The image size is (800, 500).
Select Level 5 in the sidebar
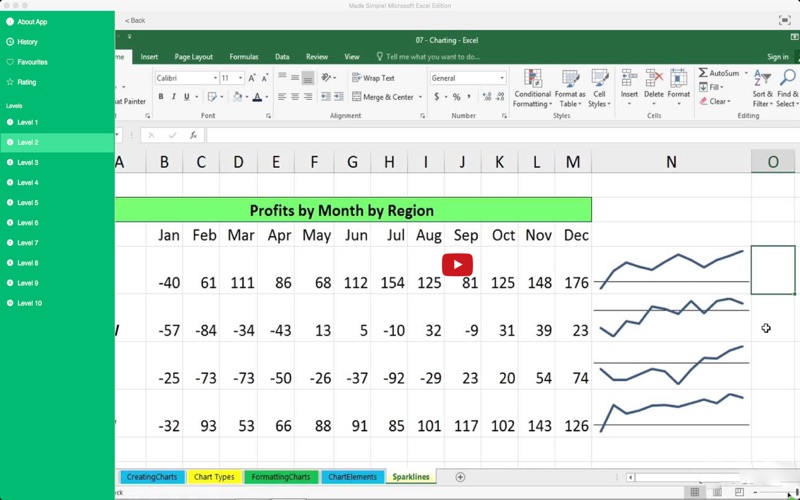57,203
